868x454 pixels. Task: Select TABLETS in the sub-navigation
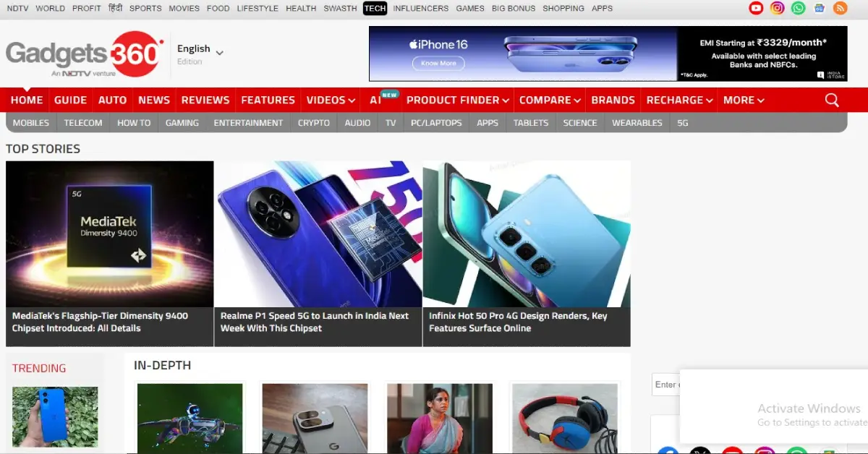(x=531, y=123)
